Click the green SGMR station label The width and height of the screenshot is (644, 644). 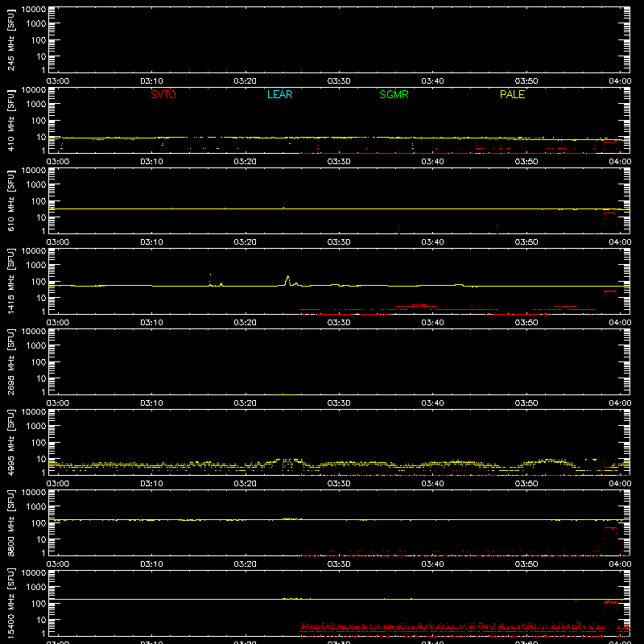[394, 94]
